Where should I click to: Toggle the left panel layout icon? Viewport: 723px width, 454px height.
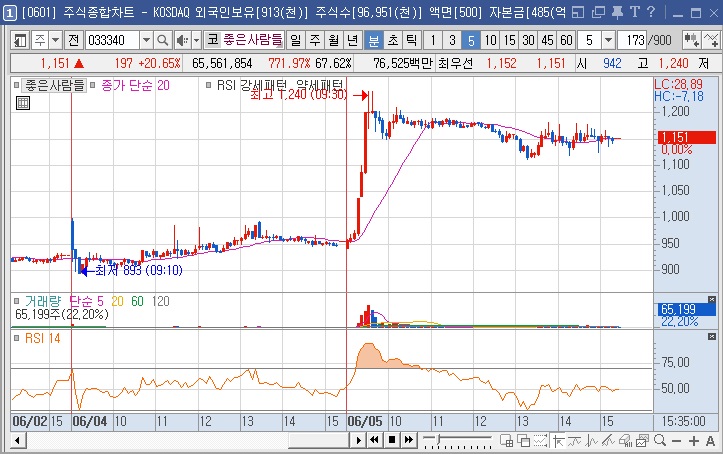(x=20, y=41)
